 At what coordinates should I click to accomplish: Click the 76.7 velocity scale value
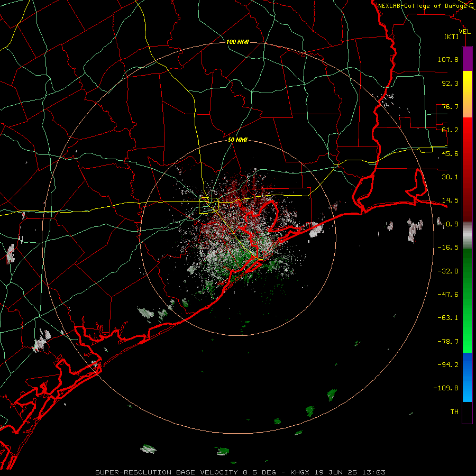tap(450, 106)
